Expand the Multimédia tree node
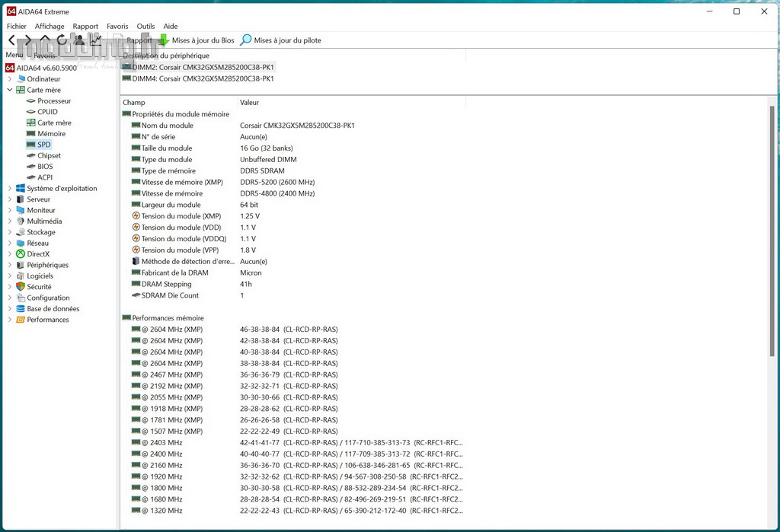The width and height of the screenshot is (780, 532). pyautogui.click(x=9, y=221)
